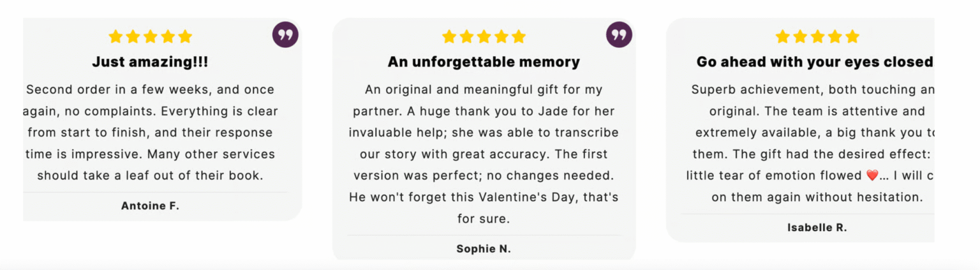Click the first star of Antoine's rating

[115, 36]
